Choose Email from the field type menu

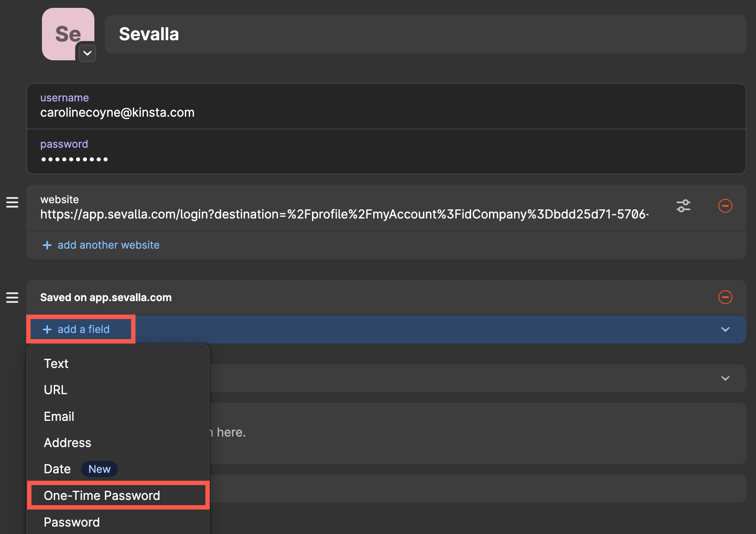pos(118,416)
